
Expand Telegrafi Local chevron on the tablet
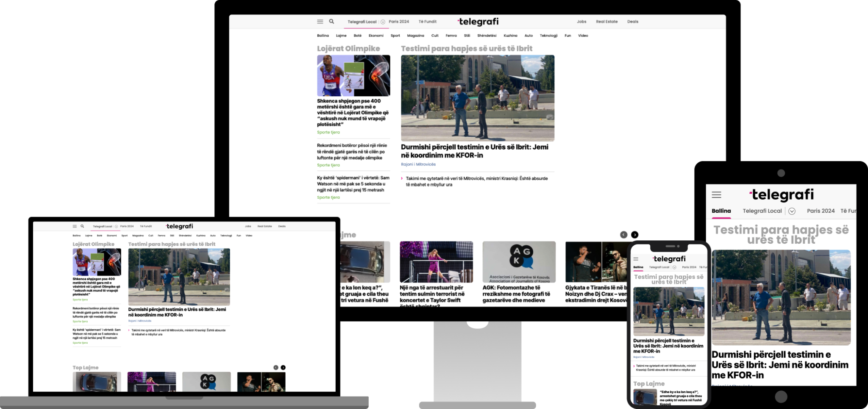(792, 211)
